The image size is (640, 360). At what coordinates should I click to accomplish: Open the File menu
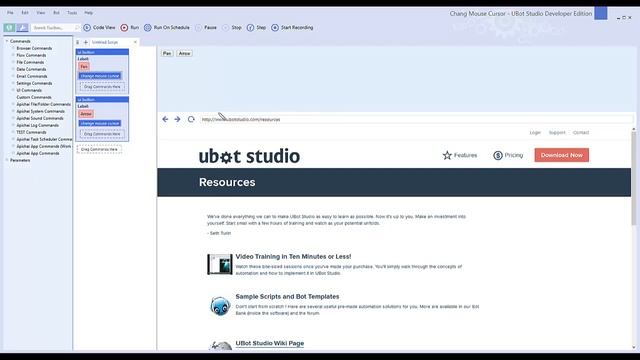pyautogui.click(x=10, y=13)
